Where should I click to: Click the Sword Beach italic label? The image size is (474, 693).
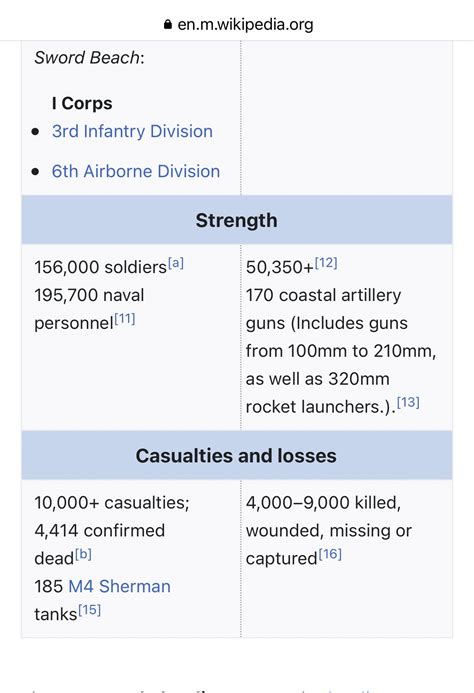pos(87,58)
